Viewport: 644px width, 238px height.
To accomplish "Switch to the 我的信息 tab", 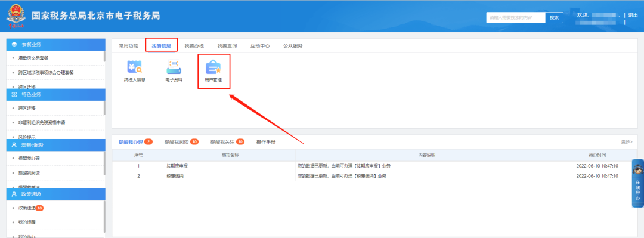I will pos(162,45).
